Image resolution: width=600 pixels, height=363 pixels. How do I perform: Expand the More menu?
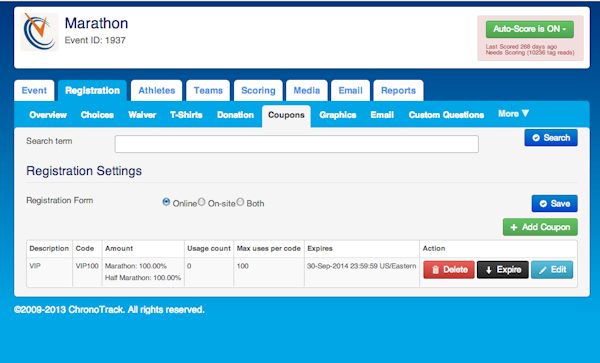pyautogui.click(x=513, y=114)
